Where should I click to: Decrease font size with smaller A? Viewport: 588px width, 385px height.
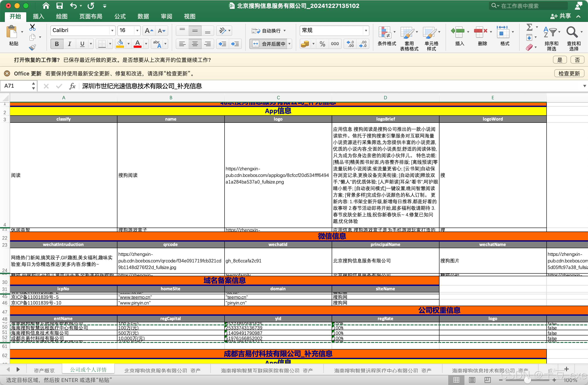[x=162, y=31]
